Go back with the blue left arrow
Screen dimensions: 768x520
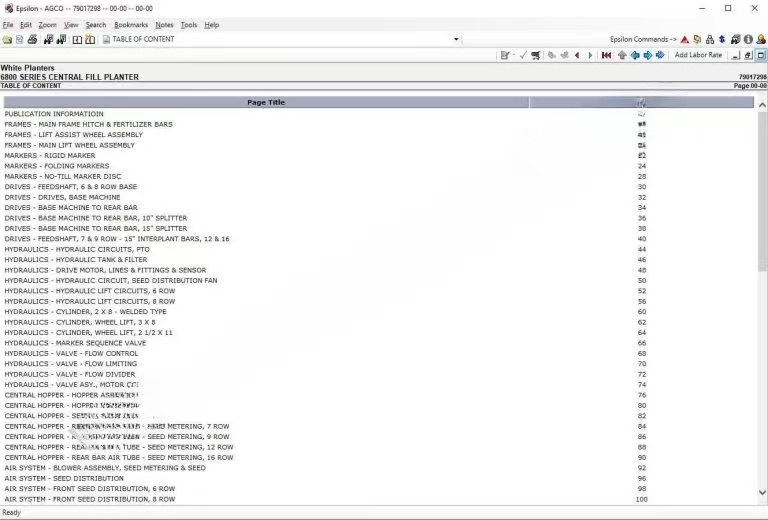(635, 55)
